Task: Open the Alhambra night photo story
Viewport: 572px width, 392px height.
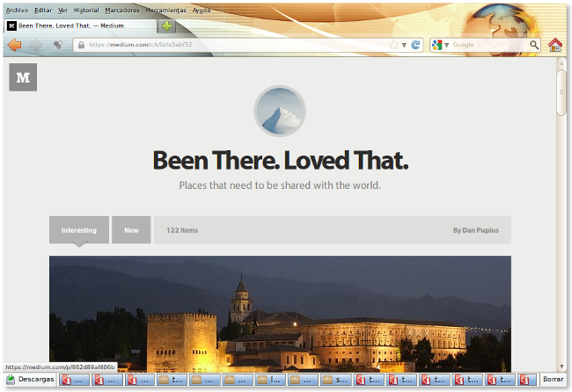Action: (x=280, y=314)
